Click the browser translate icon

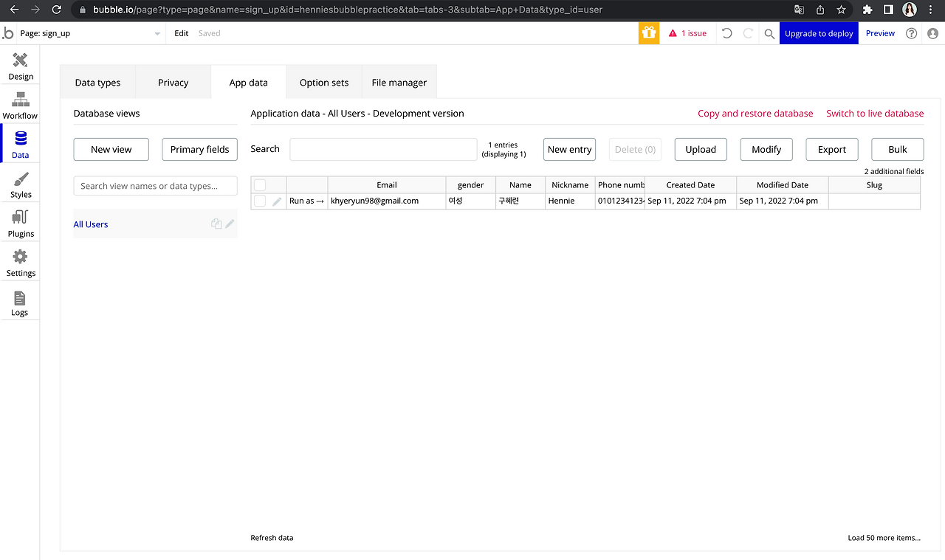[x=799, y=10]
